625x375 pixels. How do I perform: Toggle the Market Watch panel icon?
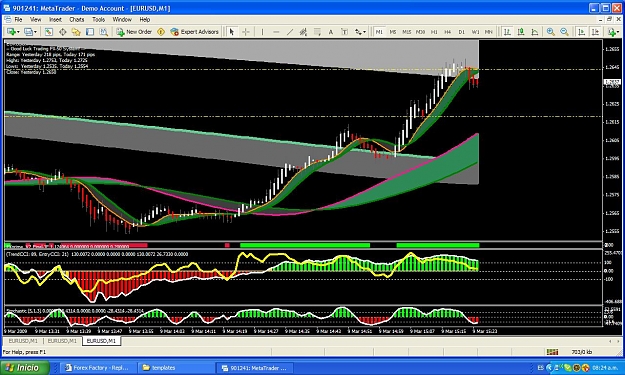(x=49, y=32)
